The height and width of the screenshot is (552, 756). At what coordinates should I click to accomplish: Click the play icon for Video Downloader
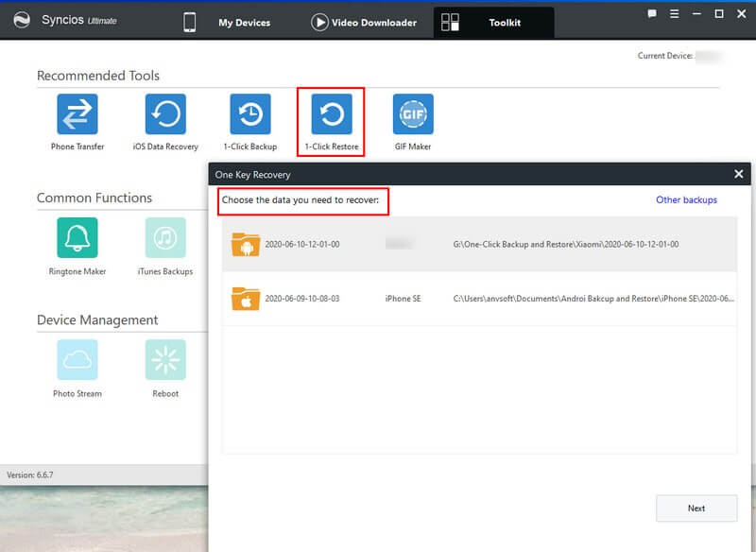coord(319,22)
